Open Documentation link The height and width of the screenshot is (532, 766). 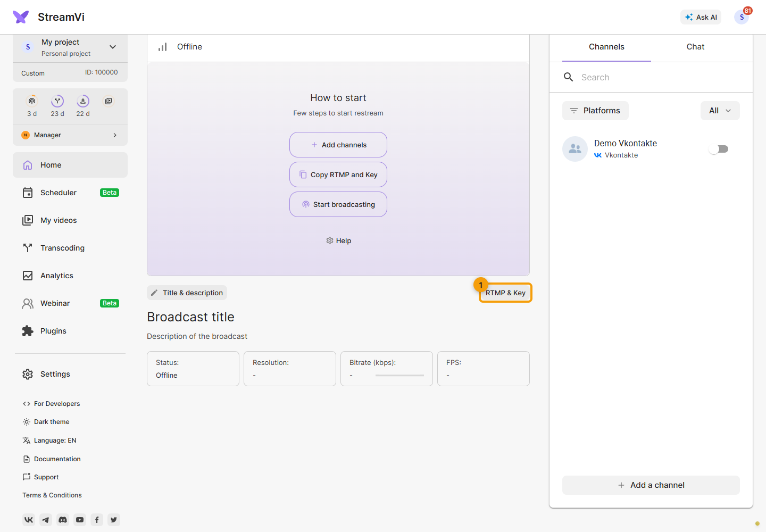coord(52,459)
